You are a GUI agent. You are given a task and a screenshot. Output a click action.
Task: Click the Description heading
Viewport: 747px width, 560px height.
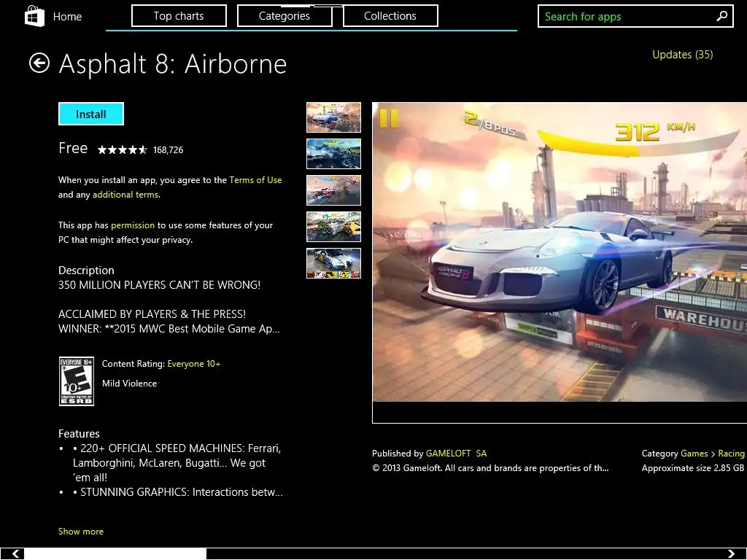tap(86, 271)
